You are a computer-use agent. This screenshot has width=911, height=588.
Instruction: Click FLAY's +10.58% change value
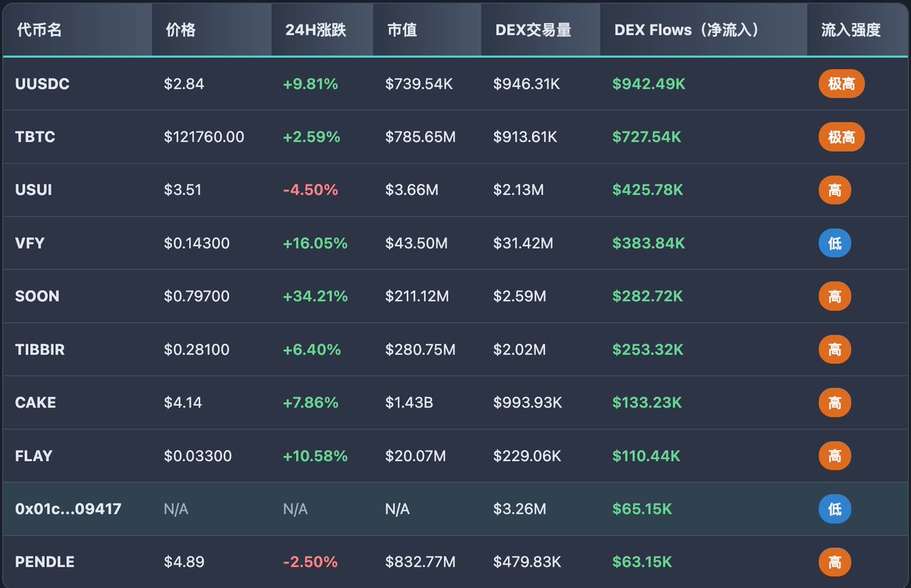coord(315,456)
